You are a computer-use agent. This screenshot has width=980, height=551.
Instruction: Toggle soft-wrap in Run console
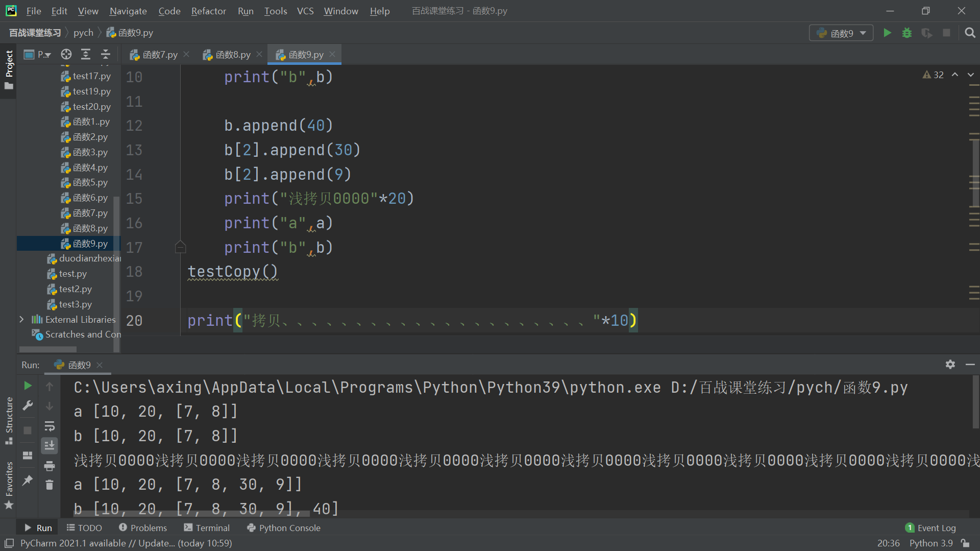(50, 426)
